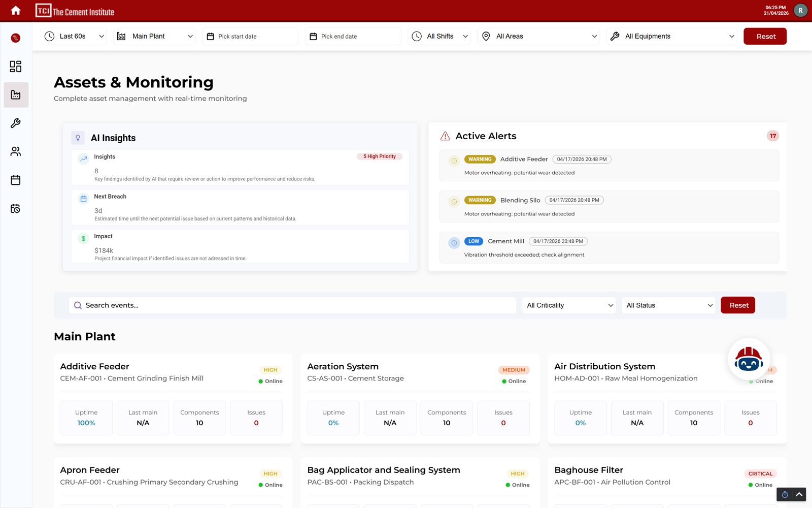Click the header date and time display
The image size is (812, 508).
point(776,11)
